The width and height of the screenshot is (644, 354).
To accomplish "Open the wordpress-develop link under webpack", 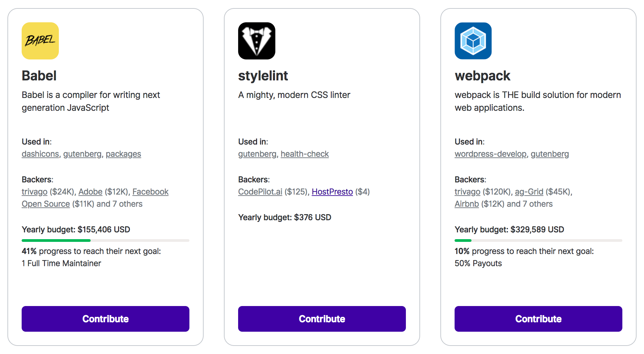I will 490,154.
